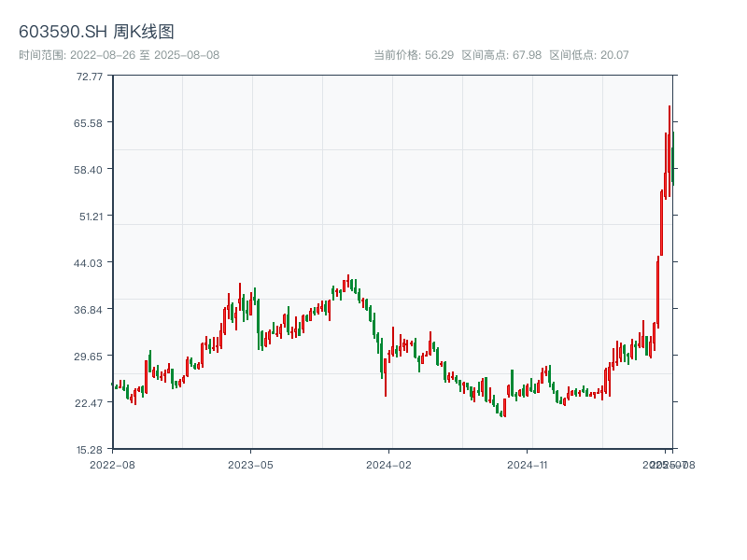
Task: Click the y-axis label 15.28
Action: click(x=89, y=450)
